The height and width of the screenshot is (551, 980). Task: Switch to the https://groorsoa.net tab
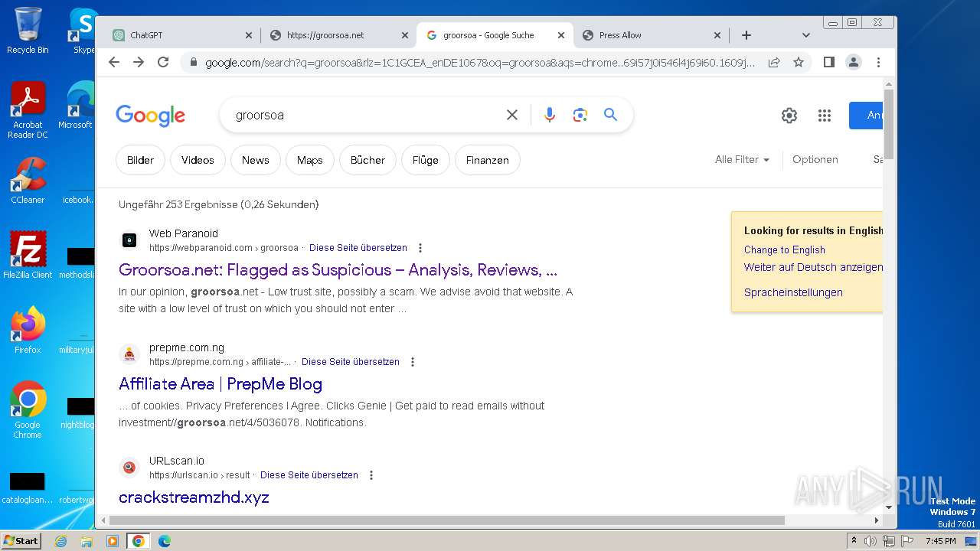[x=338, y=35]
